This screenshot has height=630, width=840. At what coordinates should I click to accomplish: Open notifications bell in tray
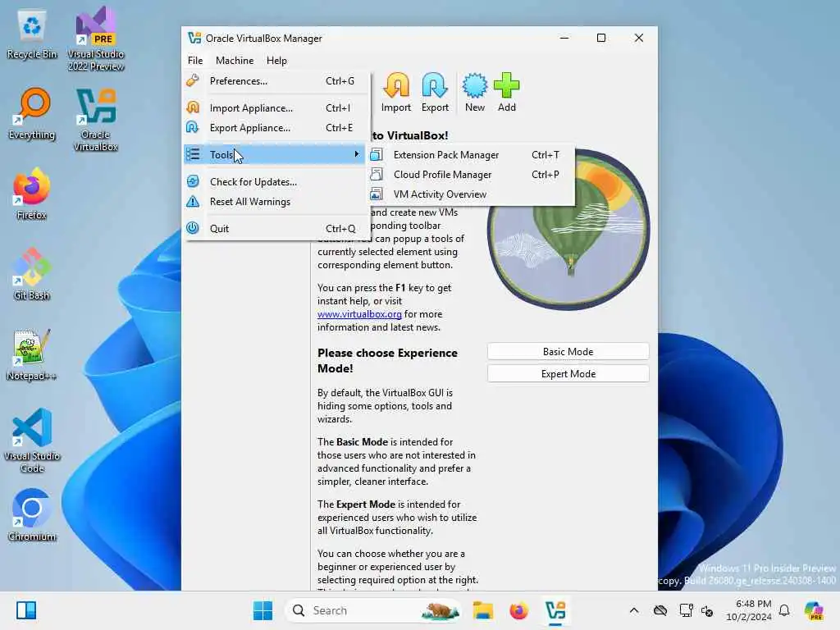[784, 610]
